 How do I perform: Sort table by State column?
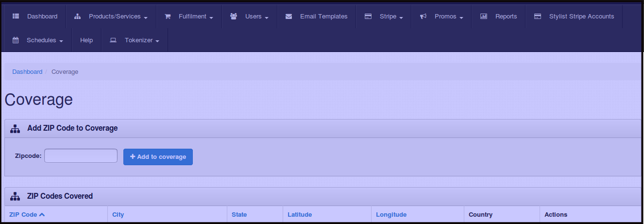click(x=239, y=214)
